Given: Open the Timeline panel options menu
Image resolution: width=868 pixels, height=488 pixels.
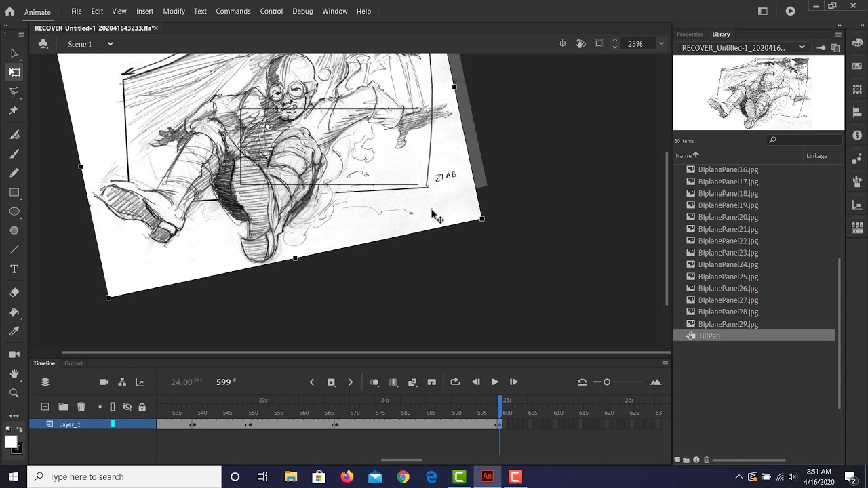Looking at the screenshot, I should [665, 363].
